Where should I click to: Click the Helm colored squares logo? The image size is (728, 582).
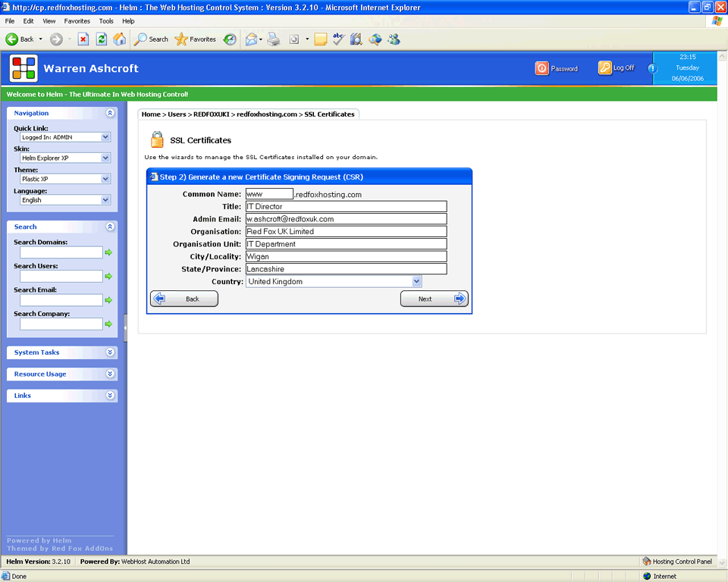[x=24, y=68]
